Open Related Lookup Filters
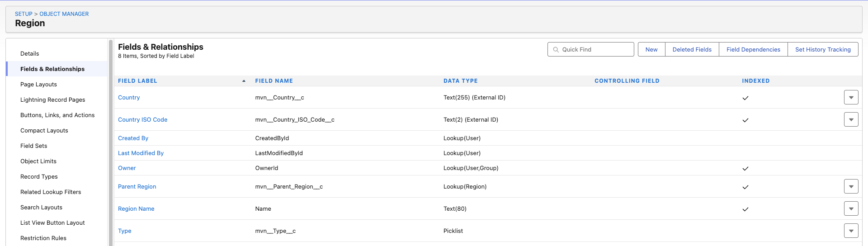 [x=57, y=192]
